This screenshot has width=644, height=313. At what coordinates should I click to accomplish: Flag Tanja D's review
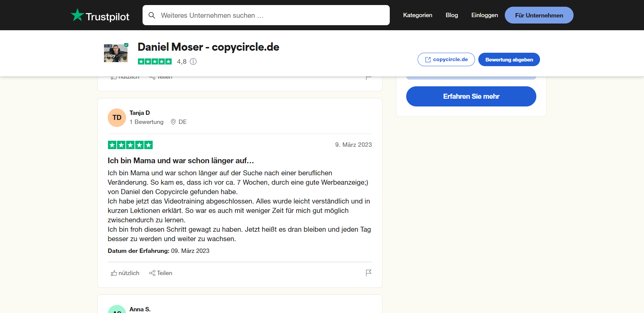pyautogui.click(x=369, y=273)
